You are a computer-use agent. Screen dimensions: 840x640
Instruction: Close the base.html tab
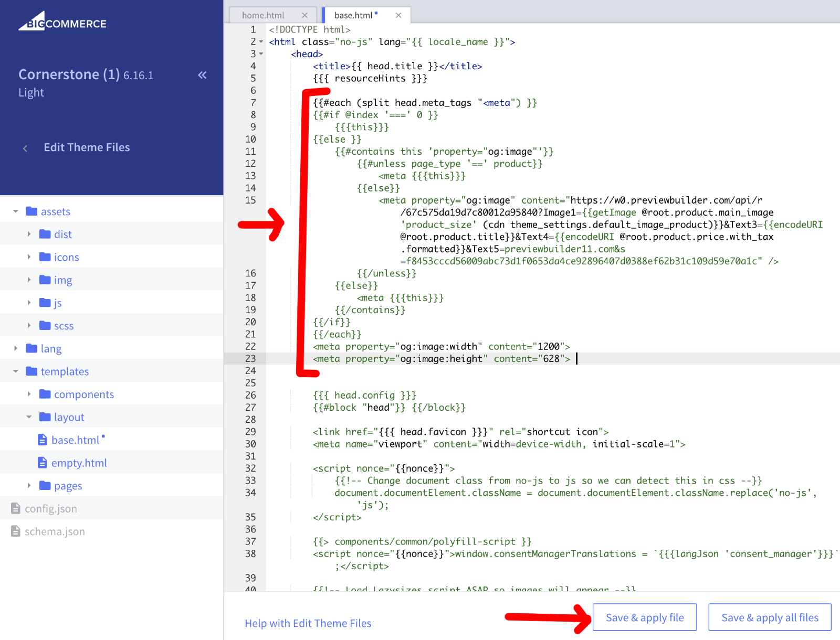[398, 15]
